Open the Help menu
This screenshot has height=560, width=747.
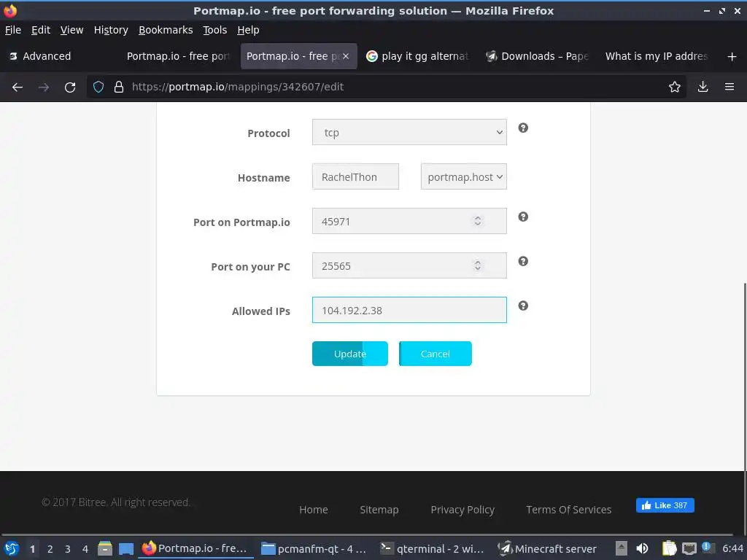click(248, 30)
